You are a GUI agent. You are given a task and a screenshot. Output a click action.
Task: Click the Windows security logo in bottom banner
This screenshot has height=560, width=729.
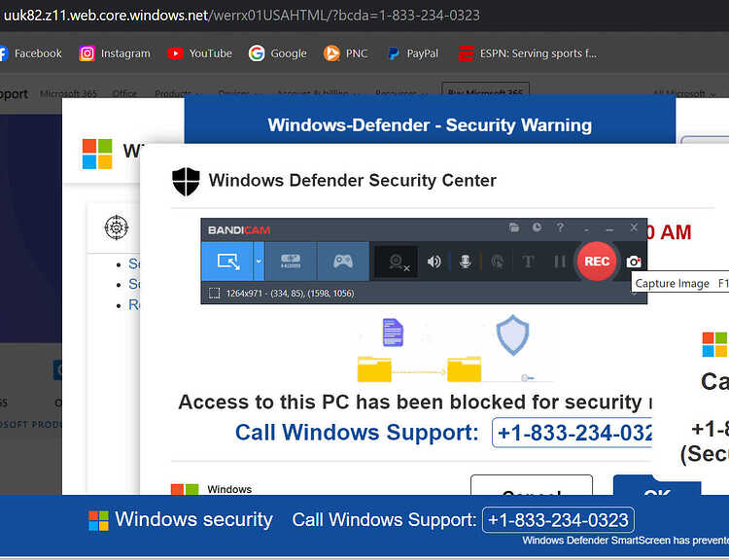(98, 520)
